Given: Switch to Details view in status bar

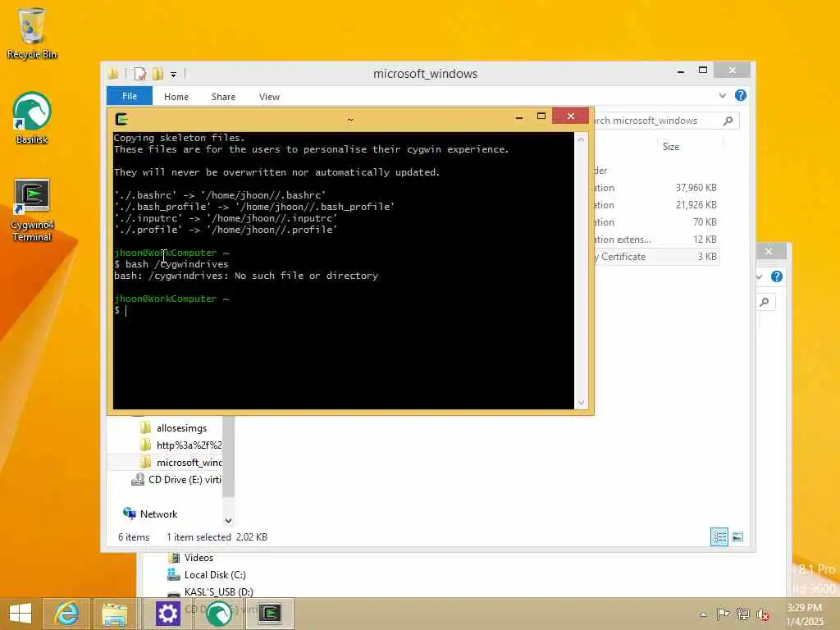Looking at the screenshot, I should point(719,536).
